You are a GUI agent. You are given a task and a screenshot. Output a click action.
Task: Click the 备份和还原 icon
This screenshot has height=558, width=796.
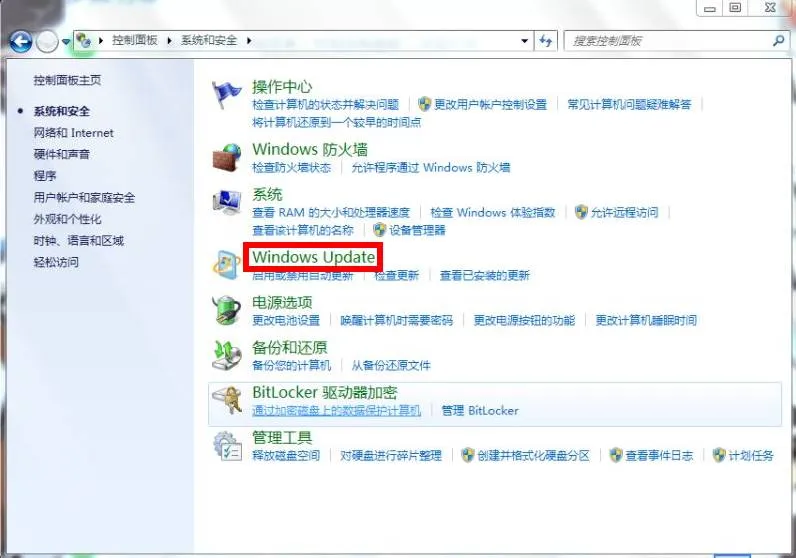point(226,355)
